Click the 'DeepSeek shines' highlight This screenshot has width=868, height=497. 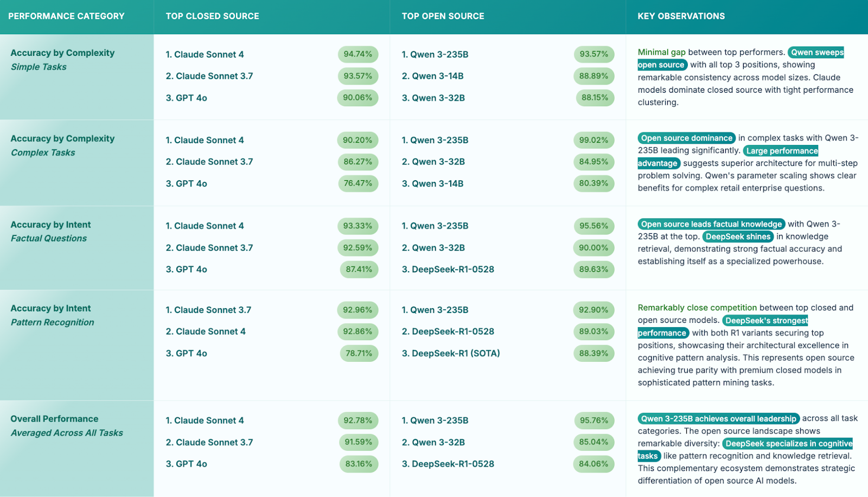click(738, 237)
